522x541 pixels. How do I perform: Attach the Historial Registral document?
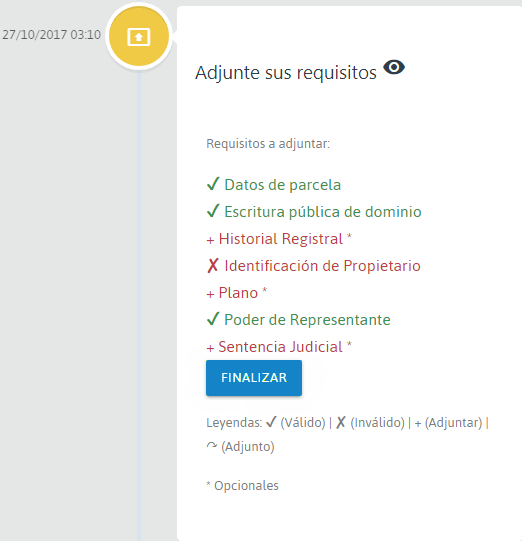click(281, 239)
